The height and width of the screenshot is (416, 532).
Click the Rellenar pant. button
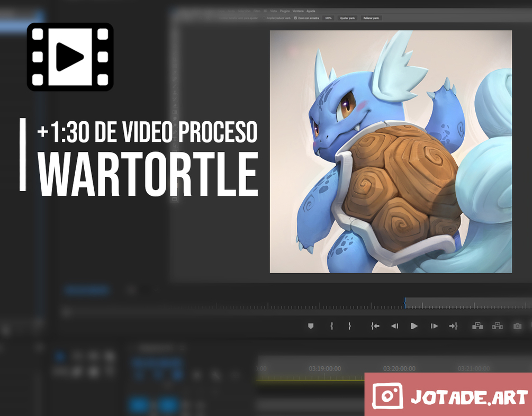[x=371, y=18]
